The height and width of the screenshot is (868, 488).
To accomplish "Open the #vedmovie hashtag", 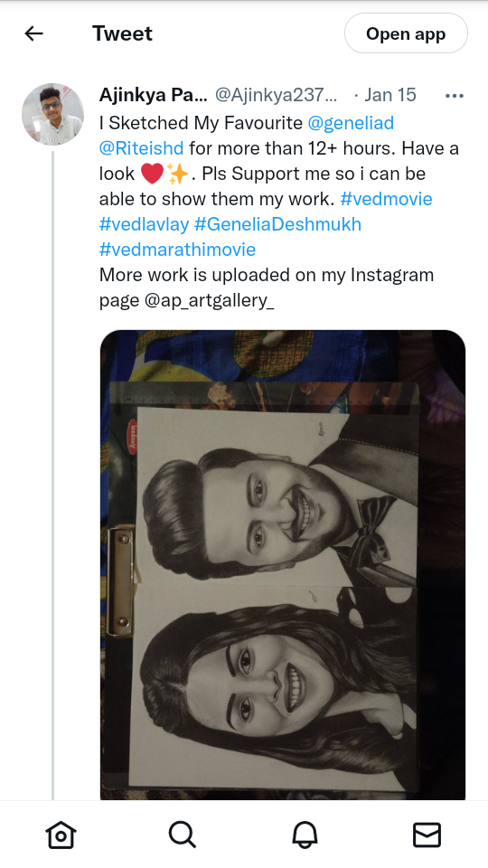I will [x=386, y=199].
